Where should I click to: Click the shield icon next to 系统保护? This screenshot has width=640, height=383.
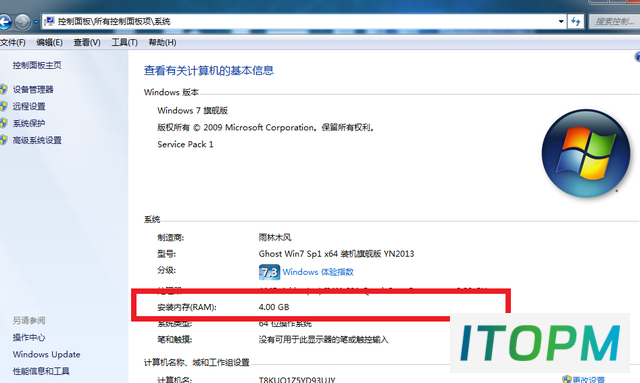3,123
